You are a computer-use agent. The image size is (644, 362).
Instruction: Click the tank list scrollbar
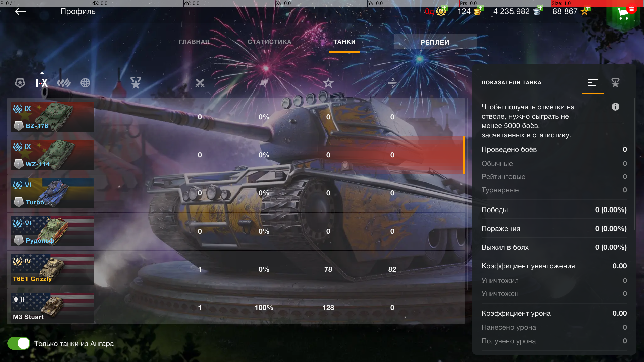(467, 194)
